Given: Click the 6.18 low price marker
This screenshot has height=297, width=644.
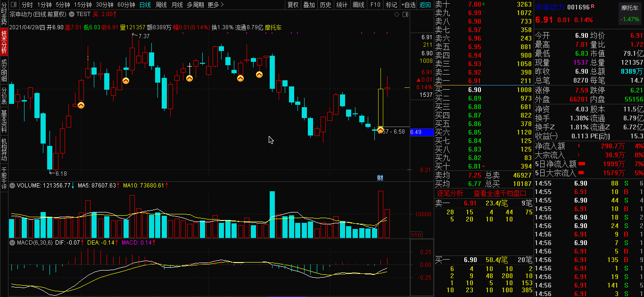Looking at the screenshot, I should tap(61, 174).
